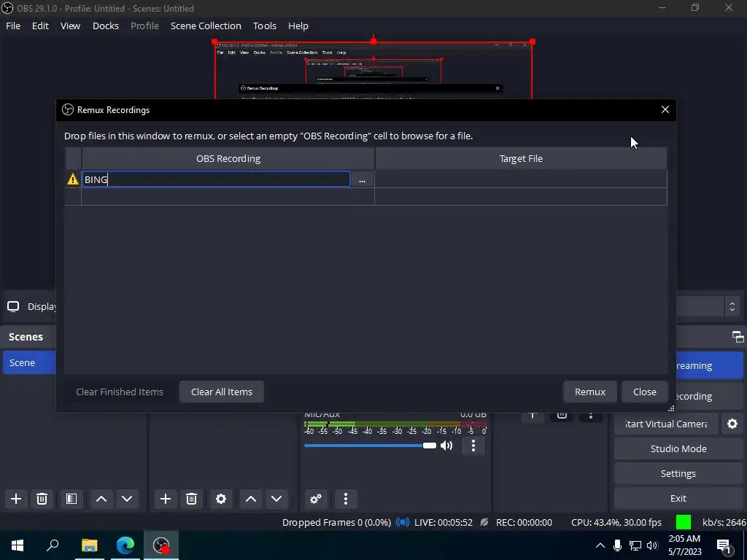
Task: Adjust the Mic/Aux volume slider
Action: point(370,446)
